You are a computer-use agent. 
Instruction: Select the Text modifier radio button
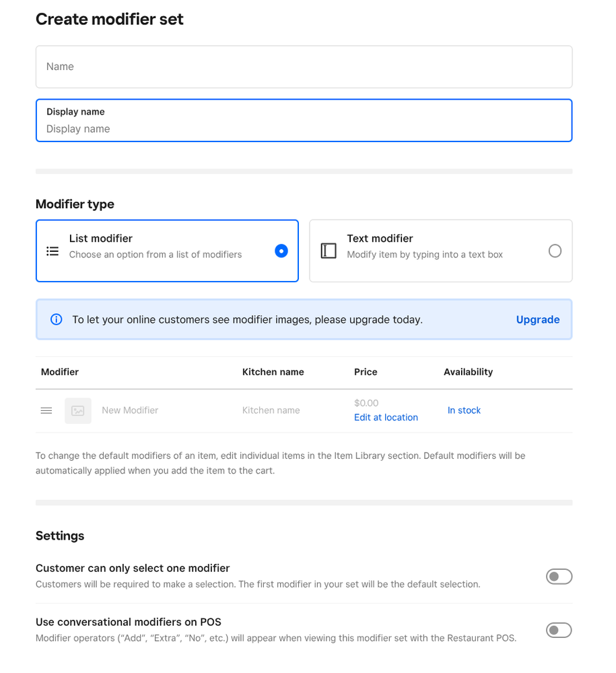[555, 251]
